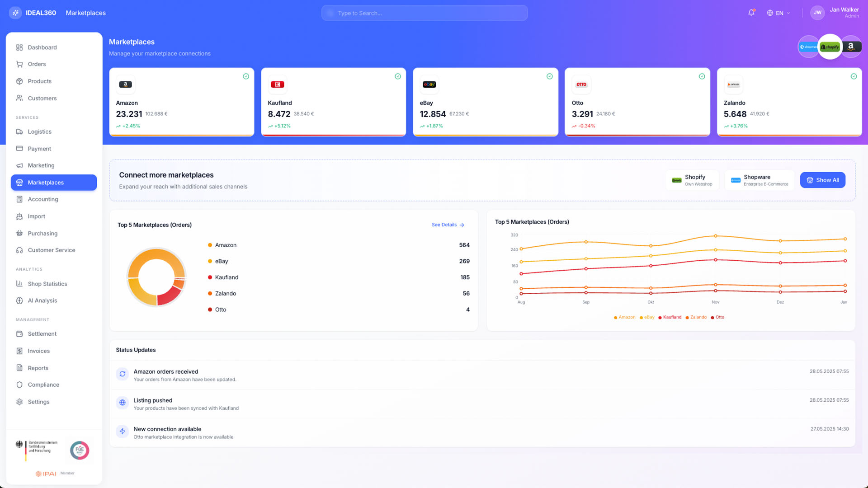Viewport: 868px width, 488px height.
Task: Click the Amazon orange segment in donut chart
Action: (156, 255)
